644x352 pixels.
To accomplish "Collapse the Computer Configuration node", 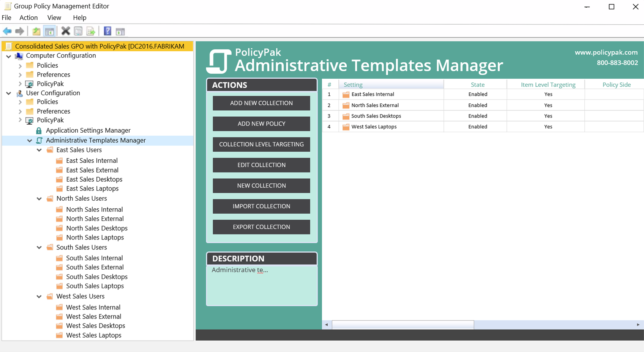I will click(9, 56).
